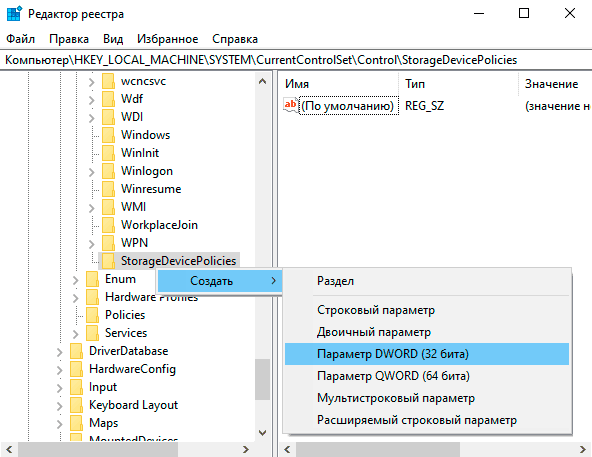Click the Windows folder icon

click(x=108, y=135)
